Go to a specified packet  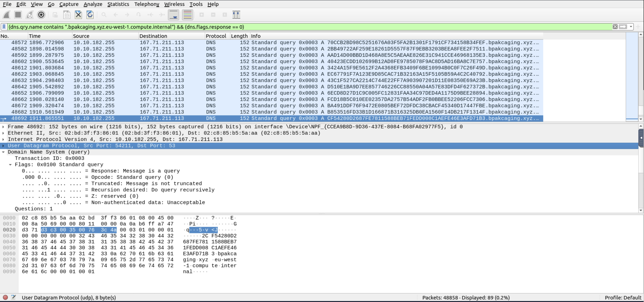click(x=138, y=15)
